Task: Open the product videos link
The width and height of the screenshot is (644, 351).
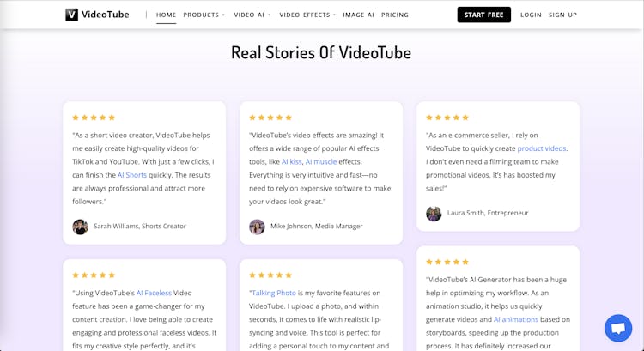Action: [x=541, y=148]
